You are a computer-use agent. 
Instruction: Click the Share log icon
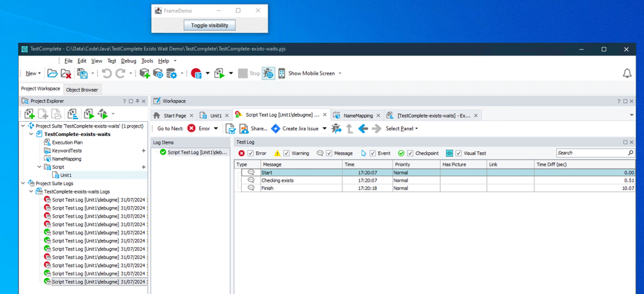tap(244, 129)
